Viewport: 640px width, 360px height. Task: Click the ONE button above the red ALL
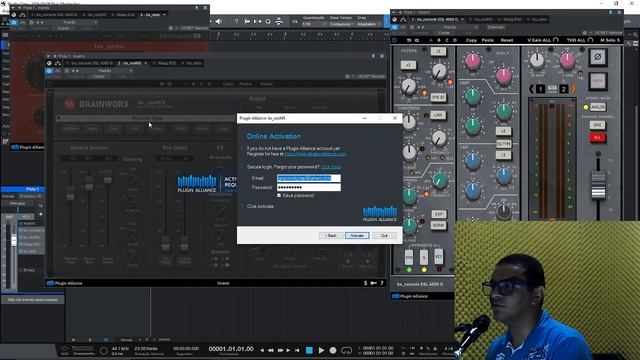pyautogui.click(x=598, y=125)
